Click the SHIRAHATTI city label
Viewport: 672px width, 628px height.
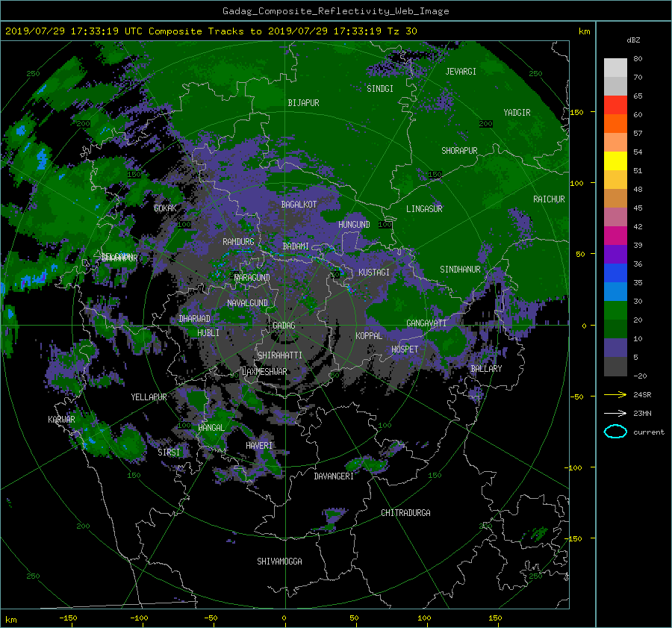[x=280, y=355]
